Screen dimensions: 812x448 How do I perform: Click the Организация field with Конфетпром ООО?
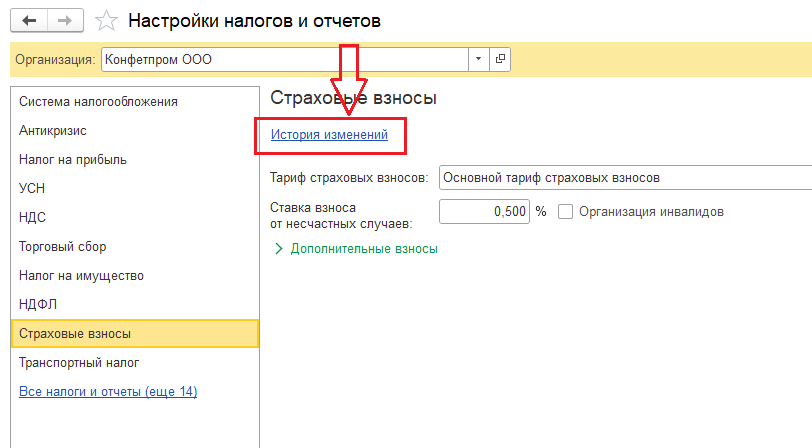click(x=285, y=59)
